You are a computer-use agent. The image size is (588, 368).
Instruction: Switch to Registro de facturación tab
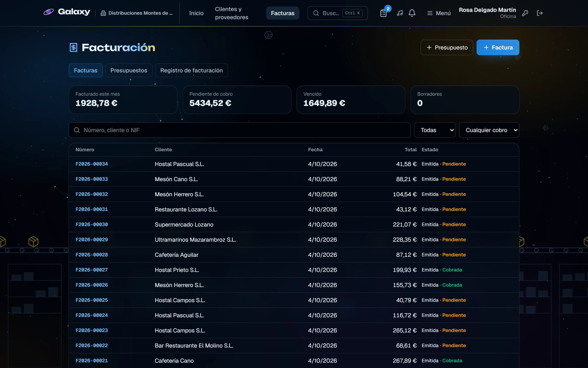(192, 70)
